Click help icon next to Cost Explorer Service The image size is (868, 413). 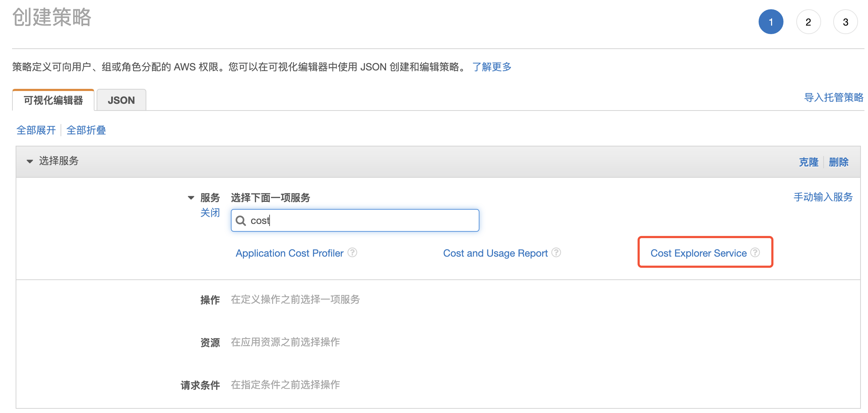click(755, 252)
